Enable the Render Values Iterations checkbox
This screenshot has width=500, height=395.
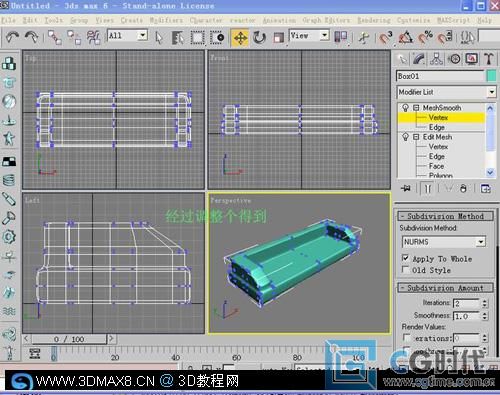point(407,338)
